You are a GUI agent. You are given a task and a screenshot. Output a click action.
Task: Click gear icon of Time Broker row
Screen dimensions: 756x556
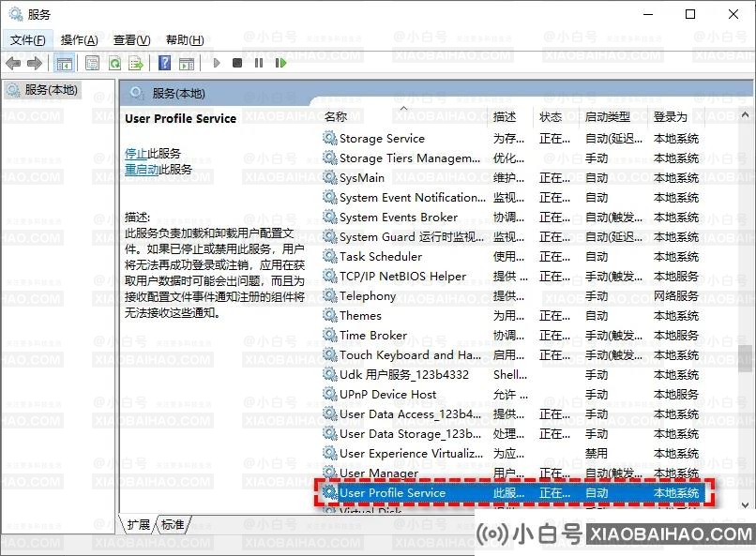click(330, 335)
